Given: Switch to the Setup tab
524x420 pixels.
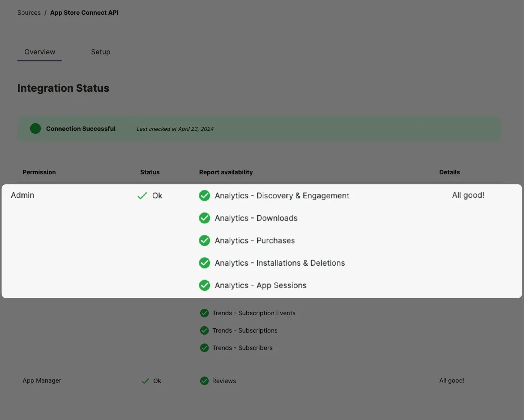Looking at the screenshot, I should pyautogui.click(x=101, y=52).
